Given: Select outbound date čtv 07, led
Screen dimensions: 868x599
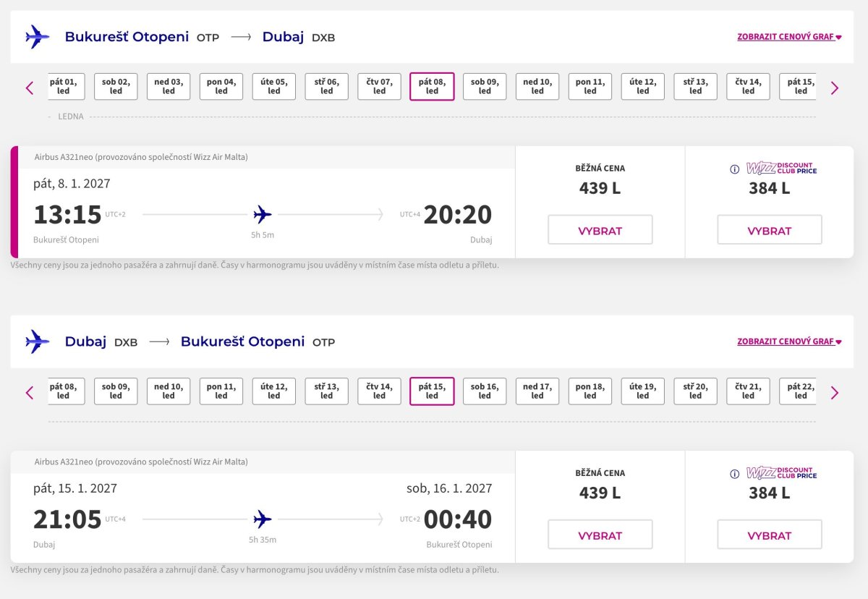Looking at the screenshot, I should pos(379,87).
